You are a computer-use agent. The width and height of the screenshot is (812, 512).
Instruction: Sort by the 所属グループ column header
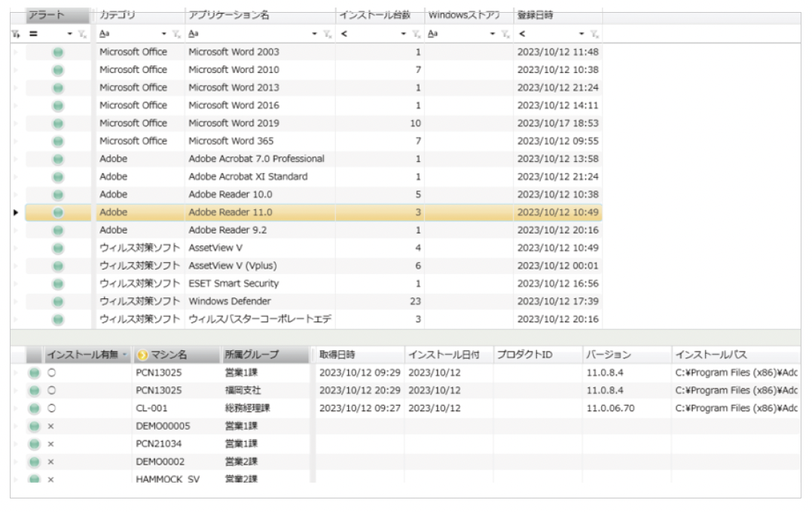pyautogui.click(x=264, y=355)
